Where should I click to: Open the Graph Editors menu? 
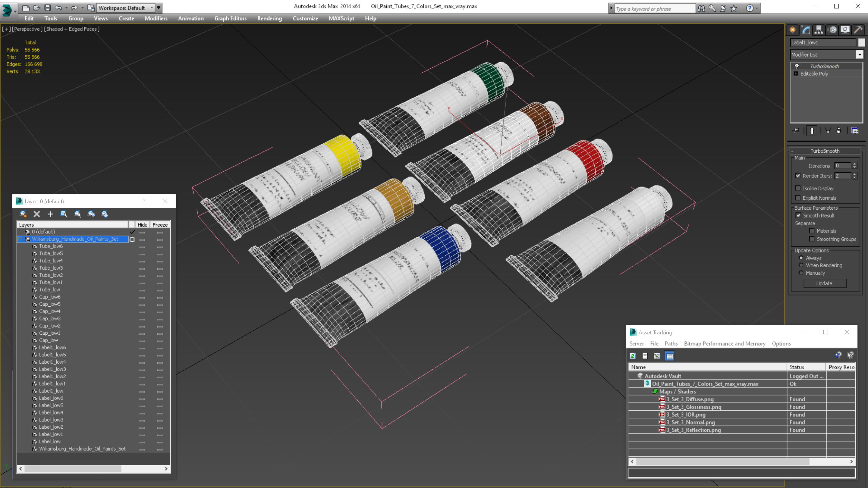click(231, 18)
